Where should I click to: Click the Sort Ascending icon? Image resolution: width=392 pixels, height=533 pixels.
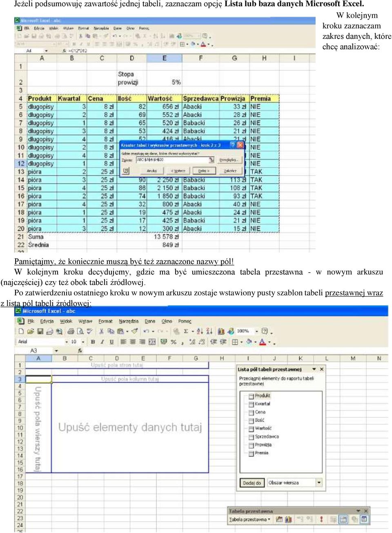click(200, 331)
